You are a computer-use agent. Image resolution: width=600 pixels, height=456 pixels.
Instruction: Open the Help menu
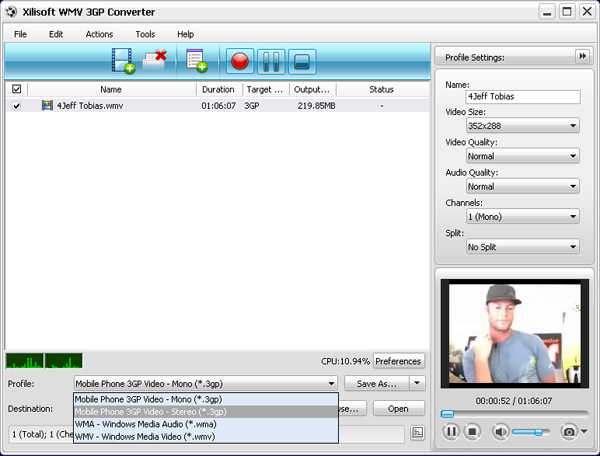coord(186,34)
